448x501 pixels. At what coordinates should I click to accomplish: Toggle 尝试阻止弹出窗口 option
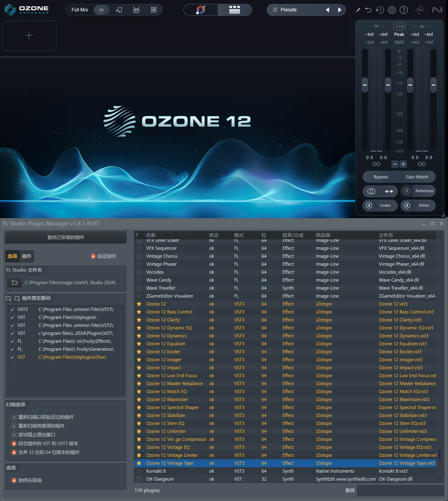(14, 435)
